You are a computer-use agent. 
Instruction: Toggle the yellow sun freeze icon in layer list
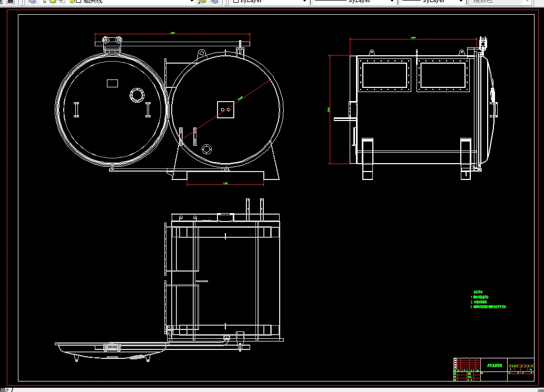53,2
